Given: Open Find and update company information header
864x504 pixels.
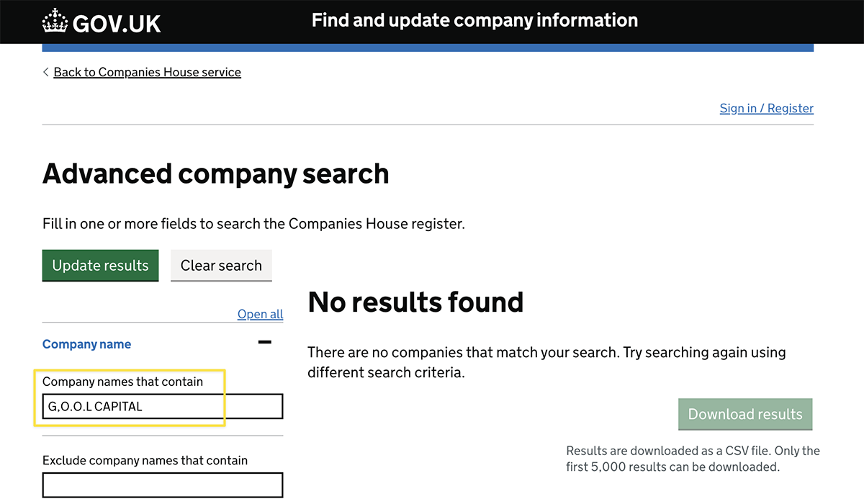Looking at the screenshot, I should [474, 20].
